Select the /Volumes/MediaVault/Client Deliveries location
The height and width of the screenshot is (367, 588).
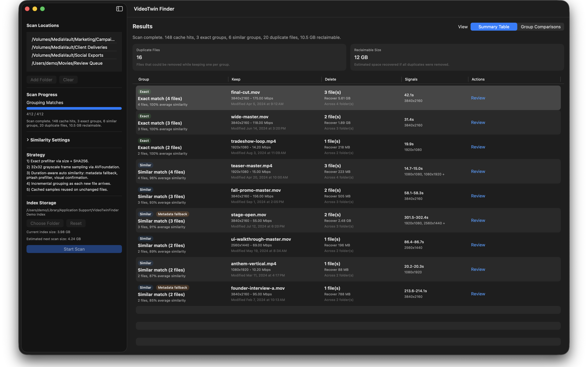[x=69, y=47]
